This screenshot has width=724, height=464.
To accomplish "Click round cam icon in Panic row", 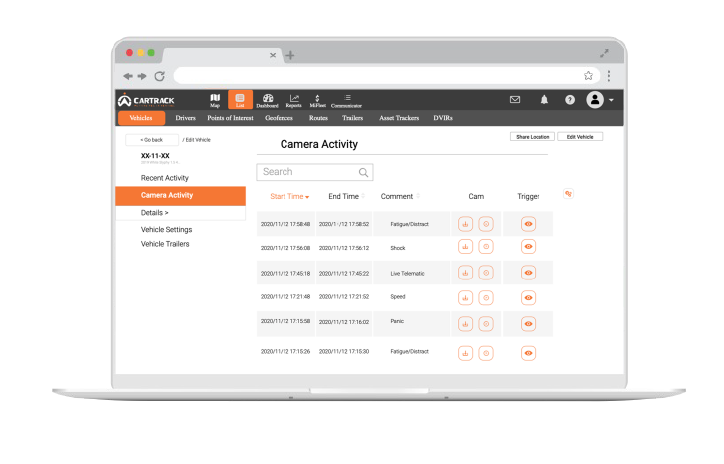I will (486, 324).
